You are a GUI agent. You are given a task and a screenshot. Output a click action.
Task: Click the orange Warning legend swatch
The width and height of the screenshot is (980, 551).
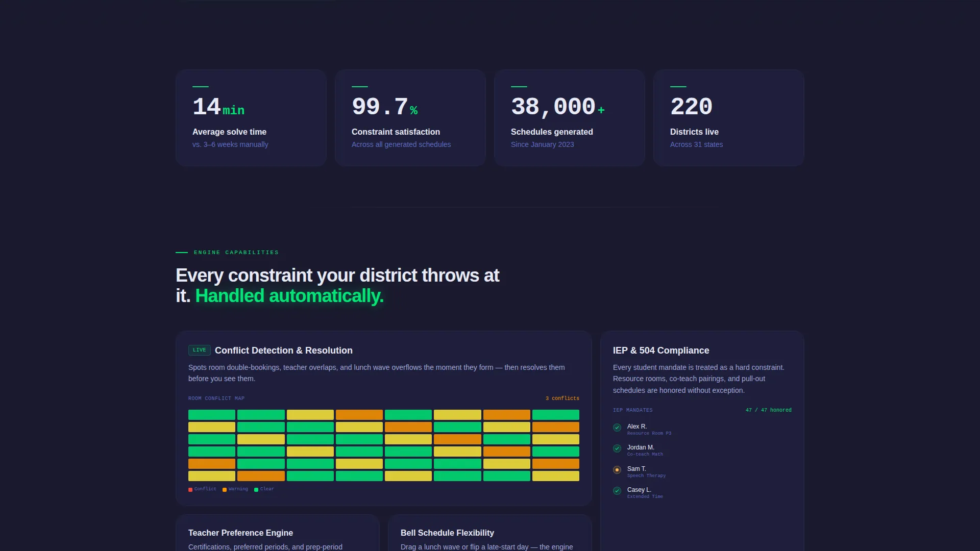point(225,490)
